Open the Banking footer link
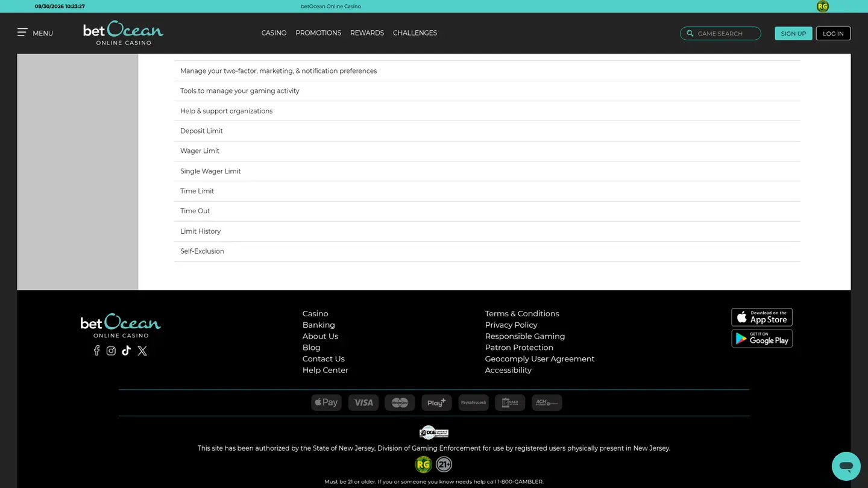The width and height of the screenshot is (868, 488). [319, 325]
